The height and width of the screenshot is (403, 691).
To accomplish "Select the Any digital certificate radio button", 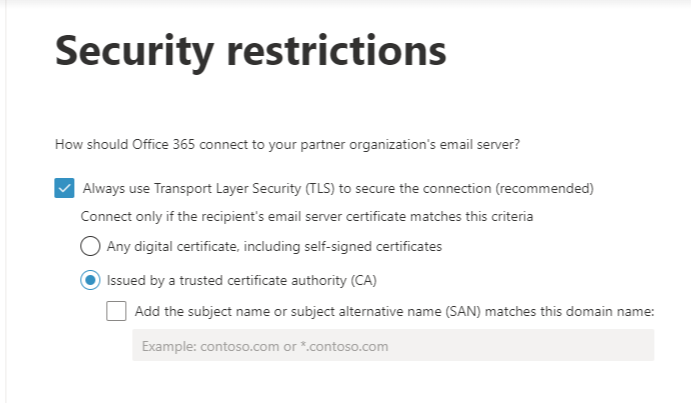I will [90, 245].
